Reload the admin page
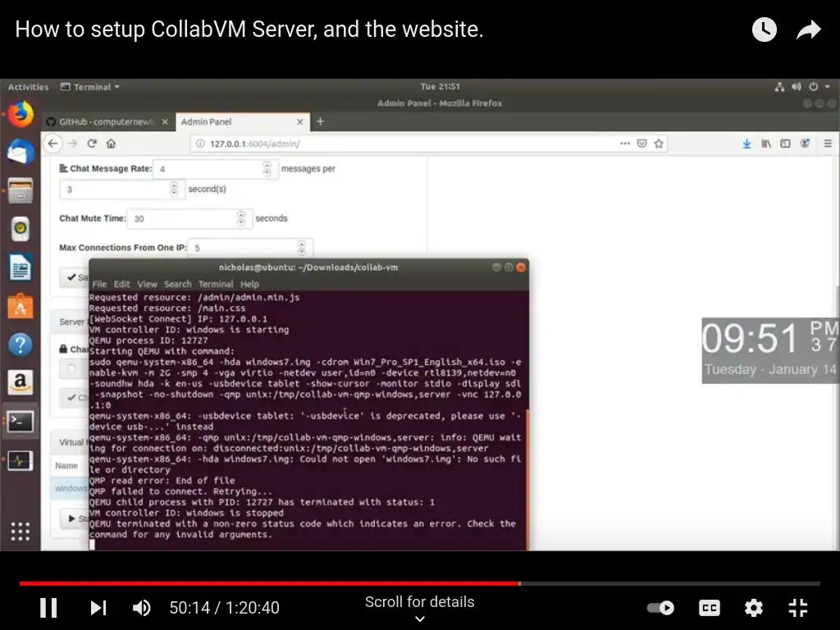The width and height of the screenshot is (840, 630). [x=92, y=143]
